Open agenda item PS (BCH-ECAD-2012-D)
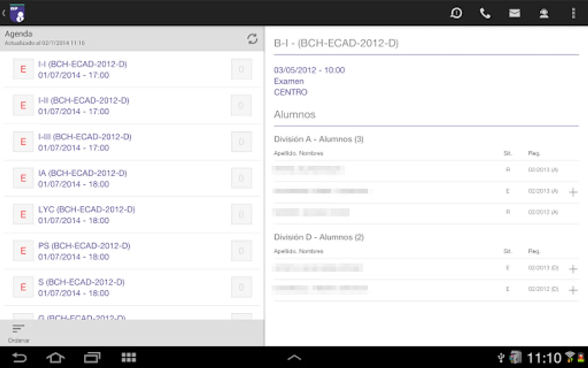 click(x=132, y=251)
